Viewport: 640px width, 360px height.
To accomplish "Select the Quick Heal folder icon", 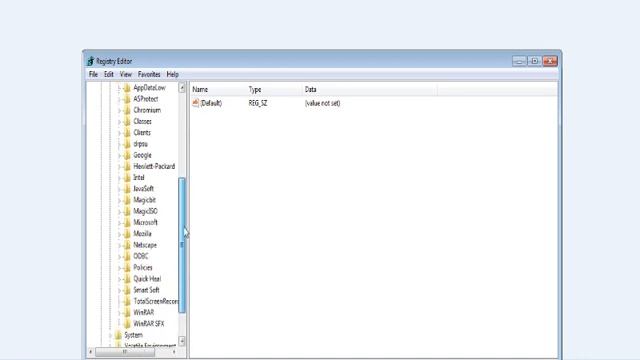I will click(x=127, y=279).
